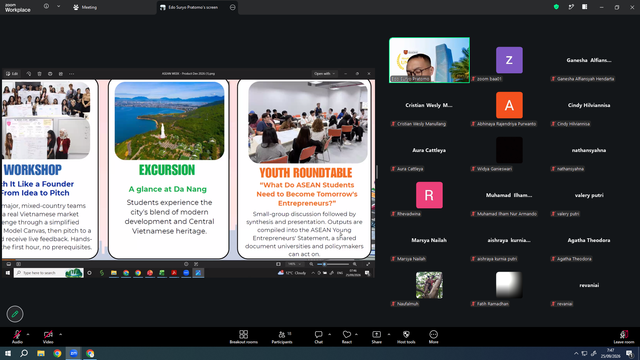This screenshot has width=640, height=360.
Task: Click valery putri participant name
Action: click(x=589, y=195)
